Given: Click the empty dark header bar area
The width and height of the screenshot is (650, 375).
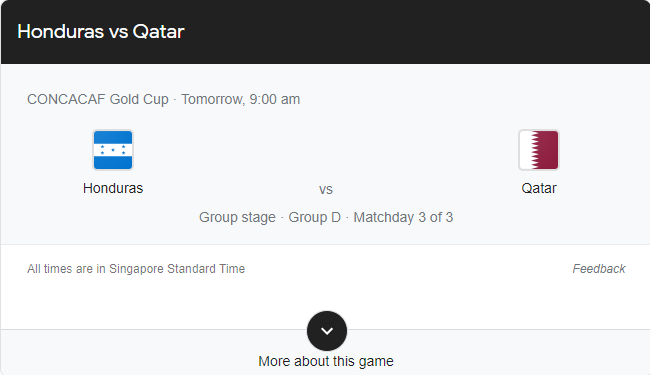Looking at the screenshot, I should pos(415,32).
